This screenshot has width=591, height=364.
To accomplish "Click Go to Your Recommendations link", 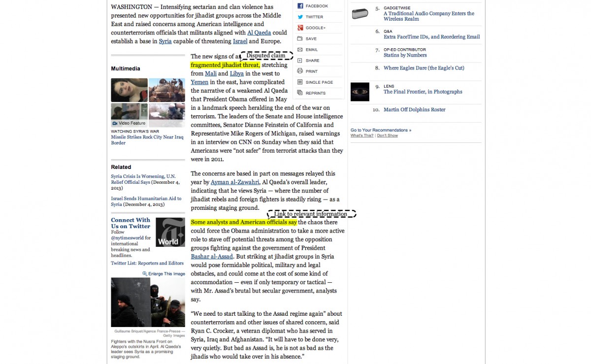I will point(381,130).
